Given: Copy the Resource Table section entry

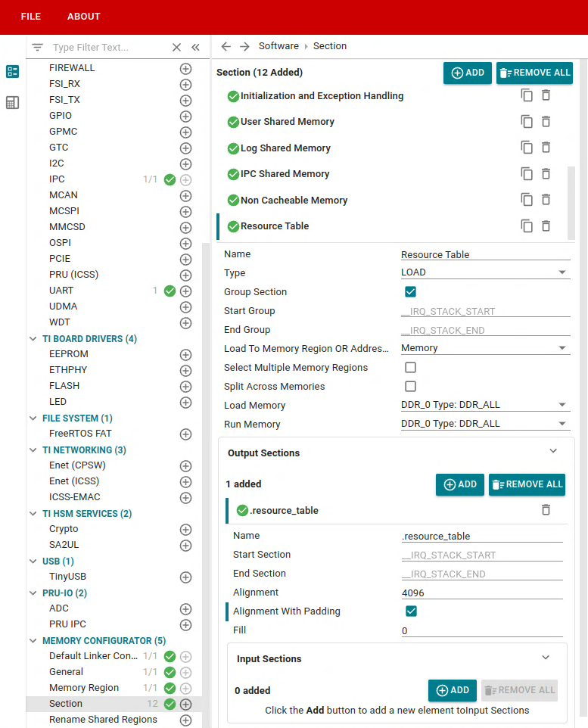Looking at the screenshot, I should [x=527, y=226].
